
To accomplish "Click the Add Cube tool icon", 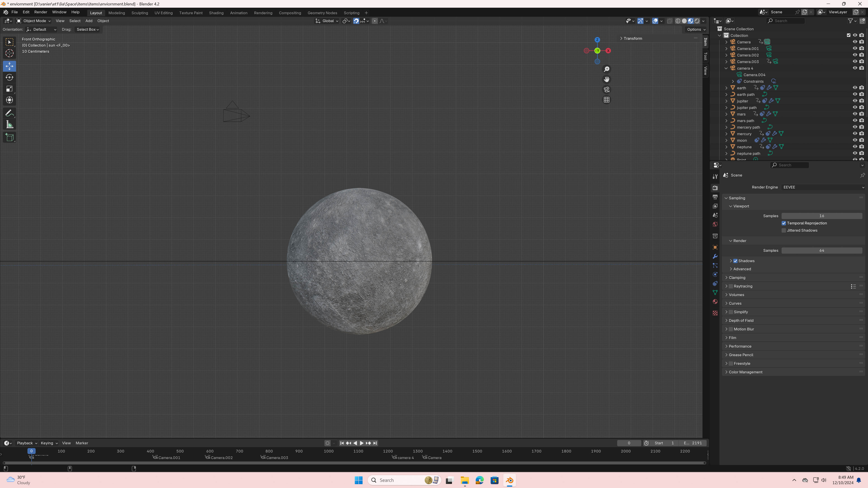I will point(9,137).
